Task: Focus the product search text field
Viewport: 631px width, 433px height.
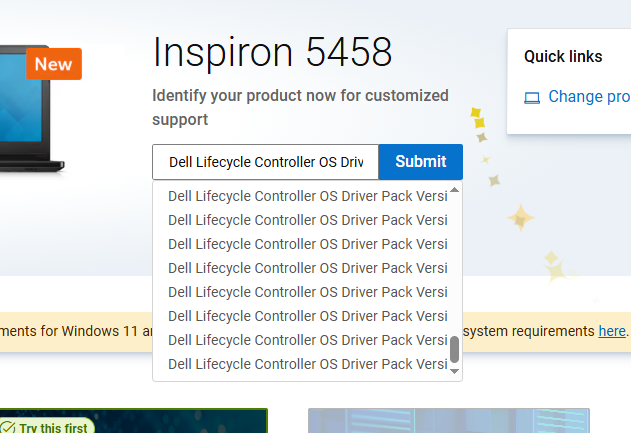Action: 266,162
